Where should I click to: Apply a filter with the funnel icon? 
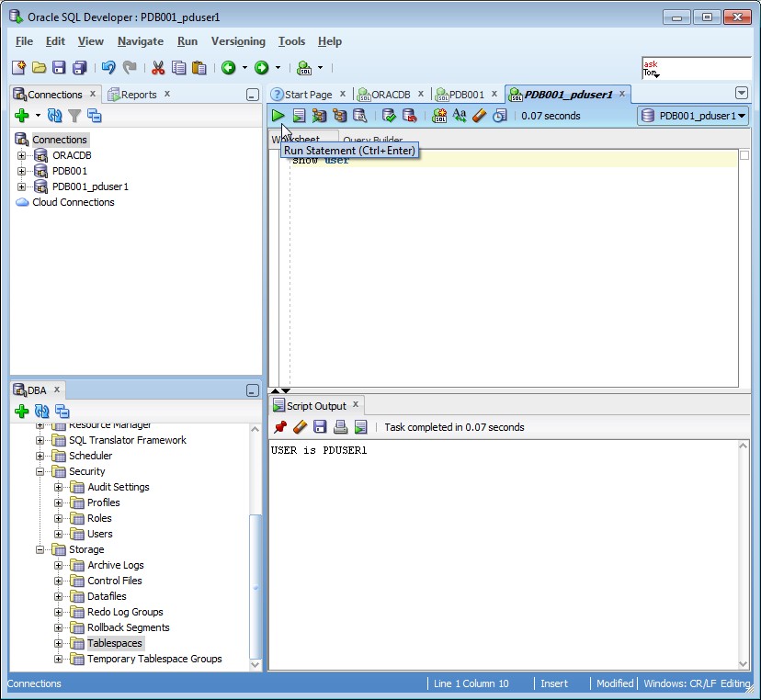[x=74, y=115]
